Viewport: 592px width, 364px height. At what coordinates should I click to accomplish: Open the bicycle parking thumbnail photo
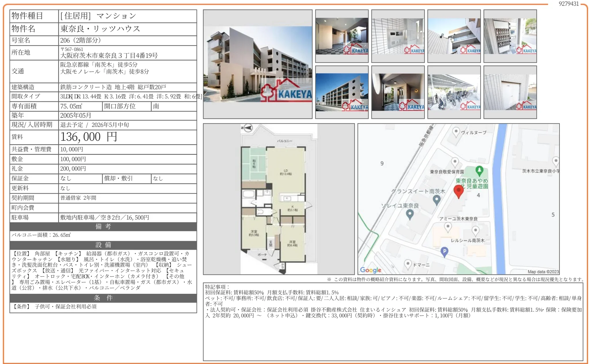coord(454,92)
